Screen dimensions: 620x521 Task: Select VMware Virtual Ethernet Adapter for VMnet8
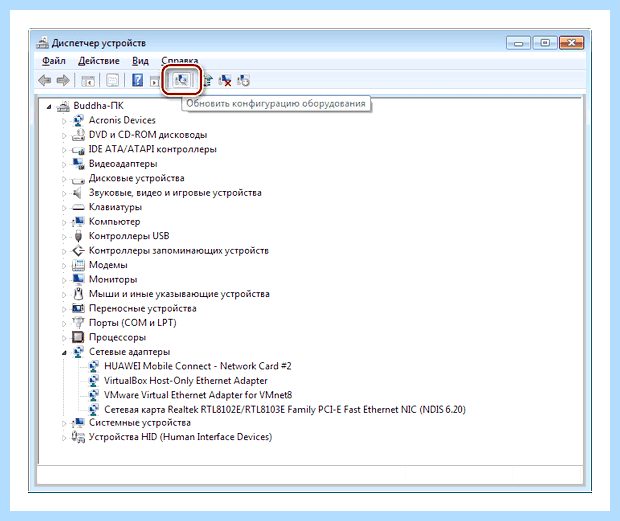[x=198, y=395]
